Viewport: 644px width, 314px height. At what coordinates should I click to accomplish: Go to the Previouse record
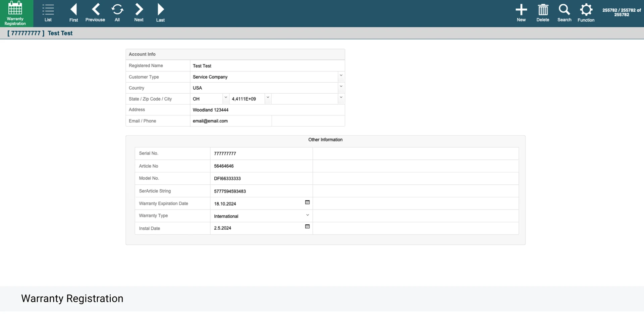click(95, 13)
